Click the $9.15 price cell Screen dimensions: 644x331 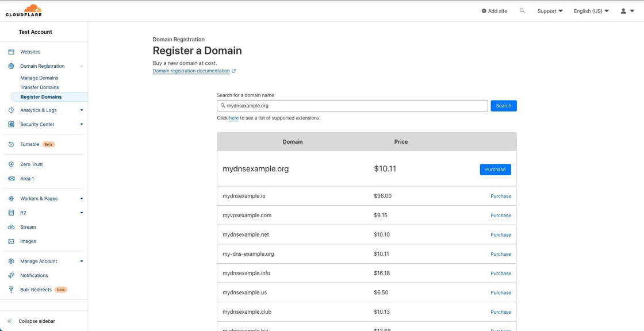(x=381, y=215)
